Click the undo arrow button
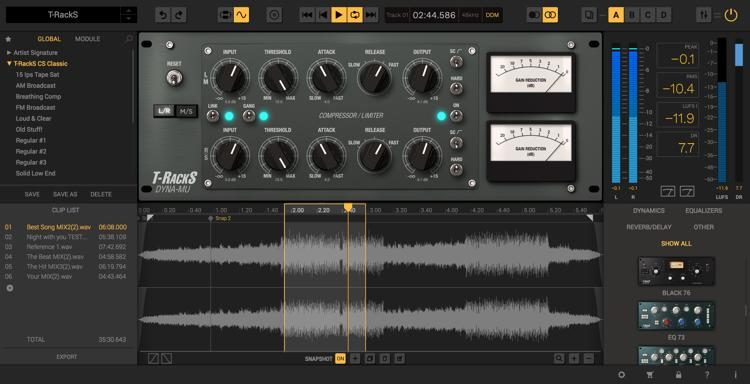The height and width of the screenshot is (384, 750). pyautogui.click(x=163, y=15)
